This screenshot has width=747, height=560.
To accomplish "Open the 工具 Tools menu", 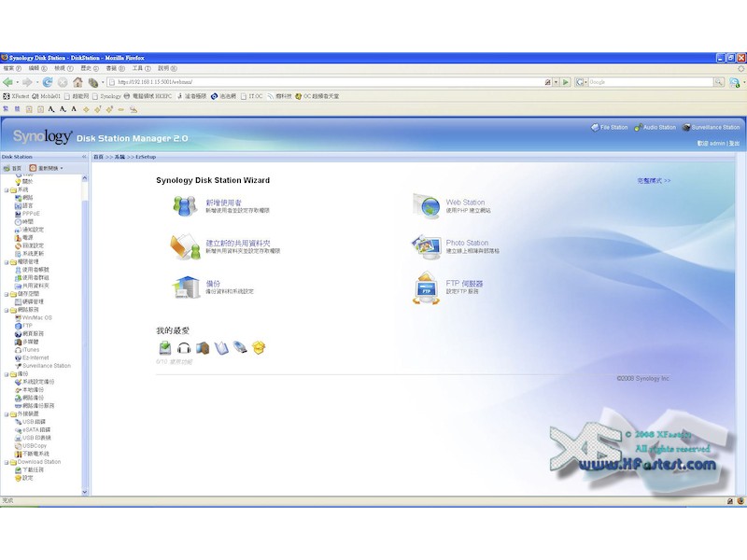I will click(142, 68).
